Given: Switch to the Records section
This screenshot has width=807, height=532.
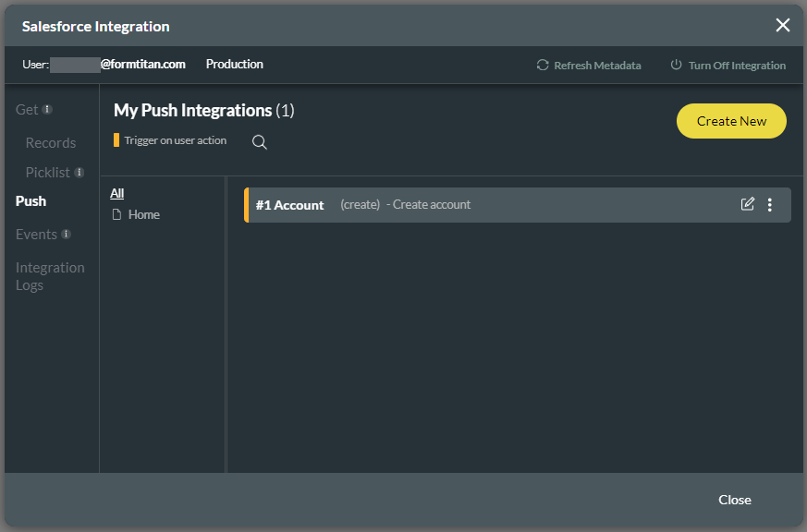Looking at the screenshot, I should [x=50, y=142].
